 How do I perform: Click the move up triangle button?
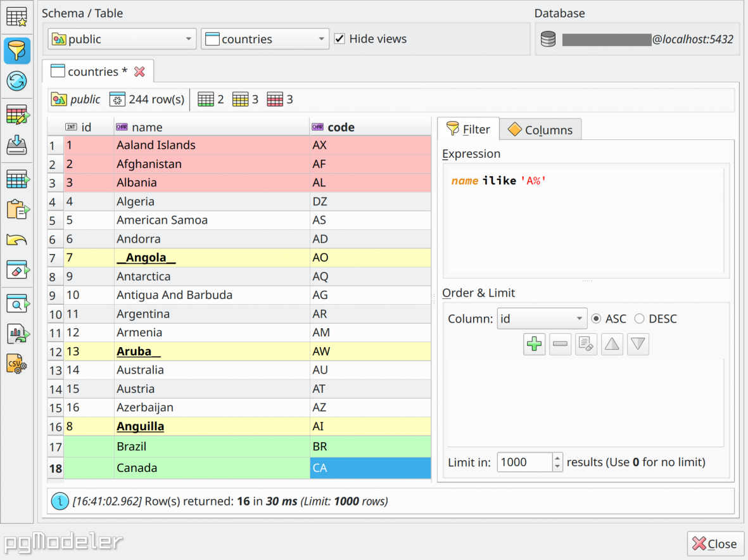click(612, 344)
